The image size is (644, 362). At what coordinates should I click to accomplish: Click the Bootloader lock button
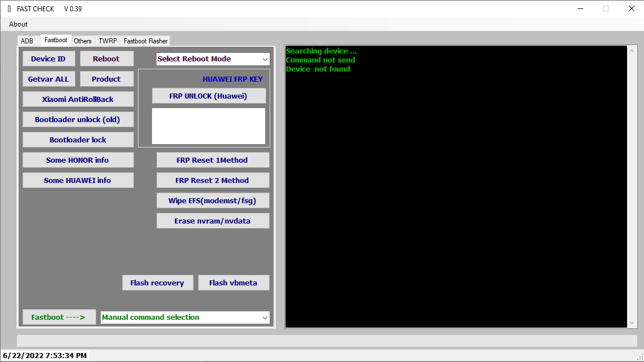[x=78, y=140]
